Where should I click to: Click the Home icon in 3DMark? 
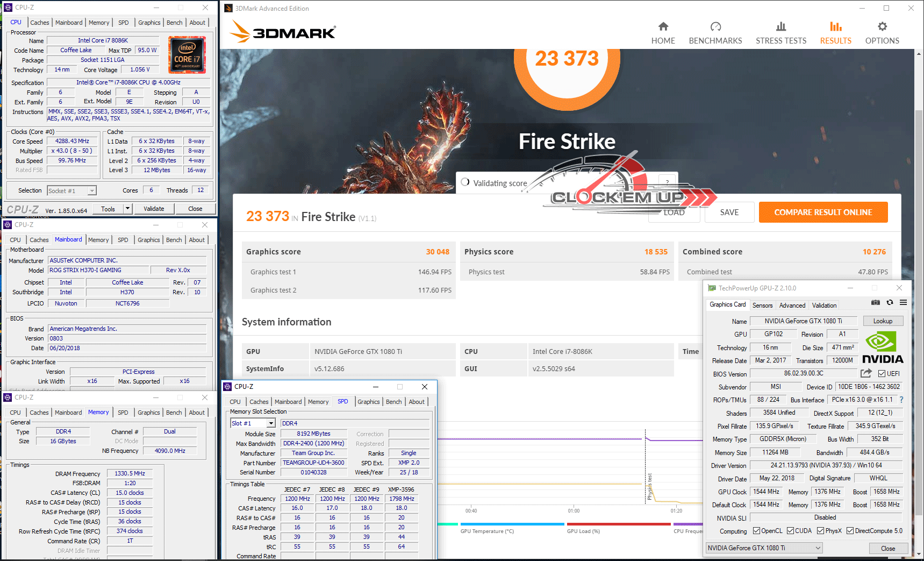tap(663, 26)
